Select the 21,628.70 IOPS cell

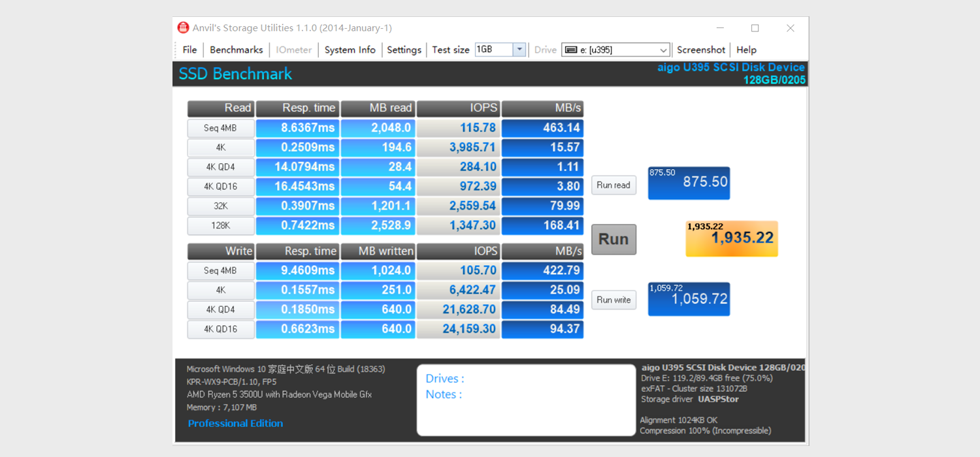[458, 310]
